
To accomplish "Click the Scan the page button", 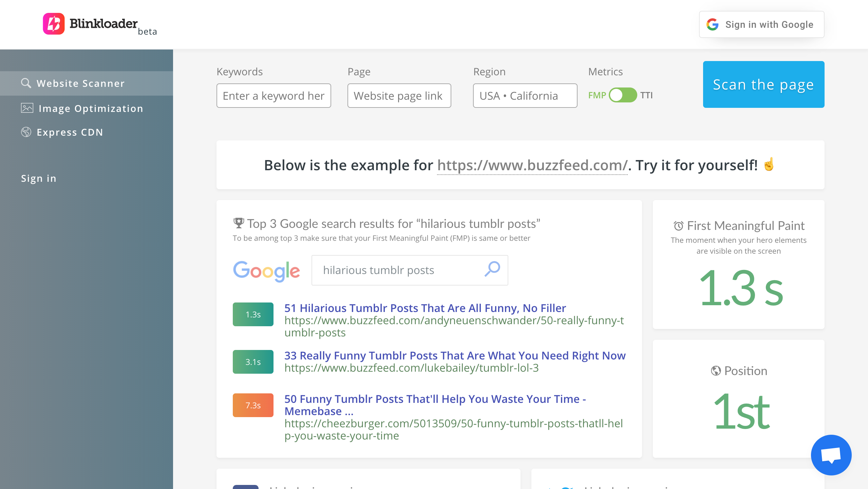I will click(763, 84).
